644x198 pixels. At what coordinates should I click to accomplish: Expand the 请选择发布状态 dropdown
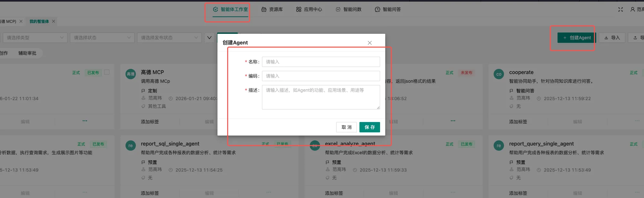coord(169,38)
